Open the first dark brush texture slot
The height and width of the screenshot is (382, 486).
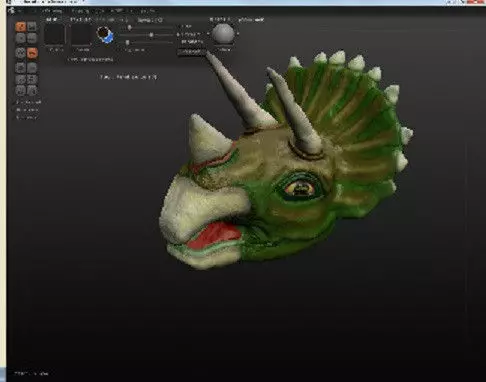(x=55, y=34)
